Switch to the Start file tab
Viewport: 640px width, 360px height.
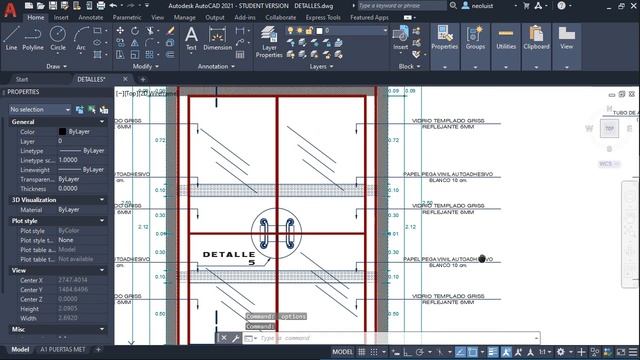coord(22,79)
